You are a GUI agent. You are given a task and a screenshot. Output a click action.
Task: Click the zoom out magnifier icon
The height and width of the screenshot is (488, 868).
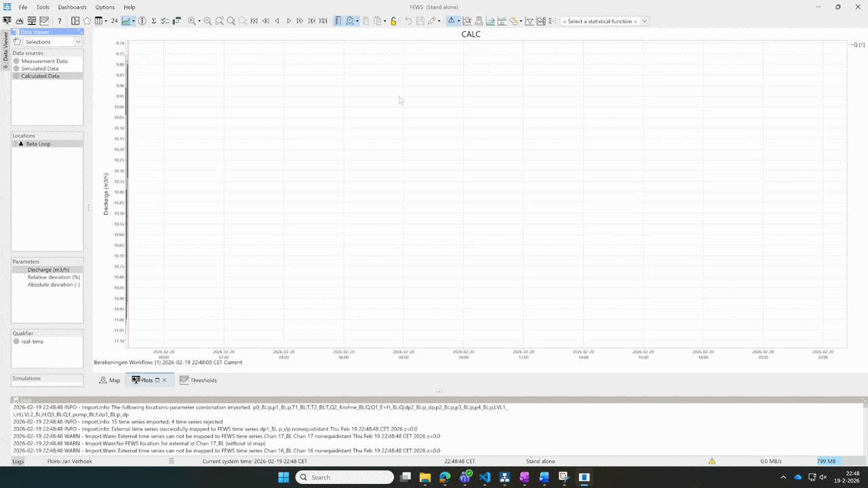(208, 21)
